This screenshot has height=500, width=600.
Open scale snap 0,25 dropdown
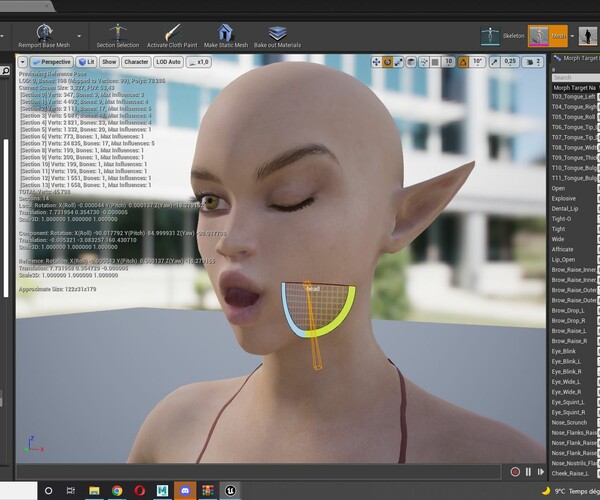point(510,62)
